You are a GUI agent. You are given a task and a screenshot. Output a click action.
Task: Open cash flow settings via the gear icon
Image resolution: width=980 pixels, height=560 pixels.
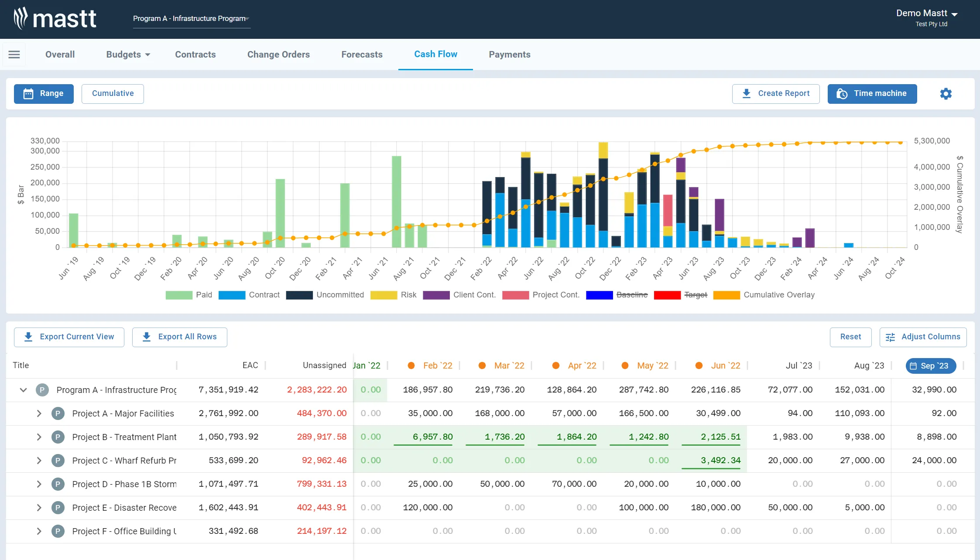[x=946, y=93]
